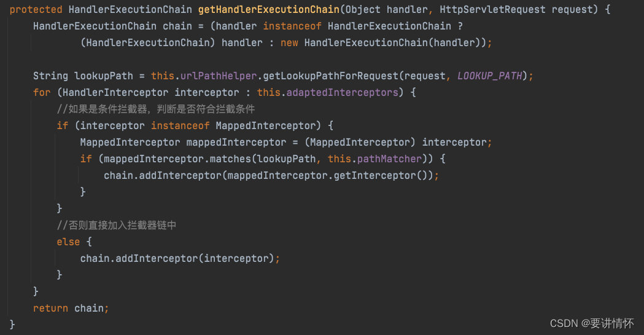Image resolution: width=644 pixels, height=335 pixels.
Task: Click 'lookupPath' in the String declaration
Action: [104, 76]
